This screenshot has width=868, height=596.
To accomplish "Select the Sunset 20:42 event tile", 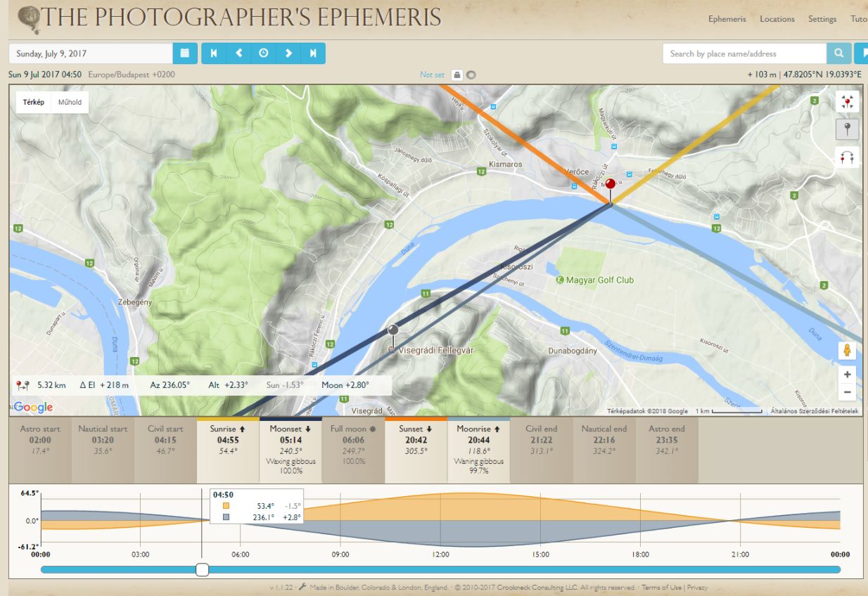I will [x=416, y=451].
